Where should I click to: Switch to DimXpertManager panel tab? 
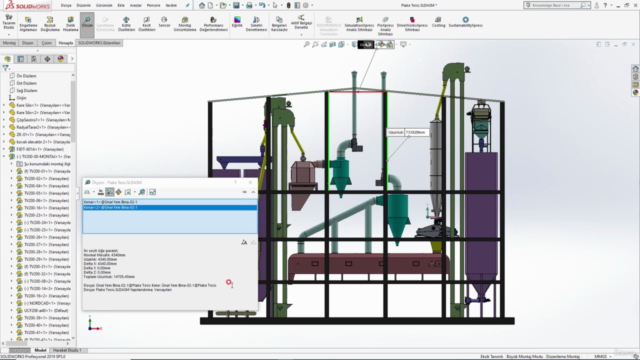(47, 59)
